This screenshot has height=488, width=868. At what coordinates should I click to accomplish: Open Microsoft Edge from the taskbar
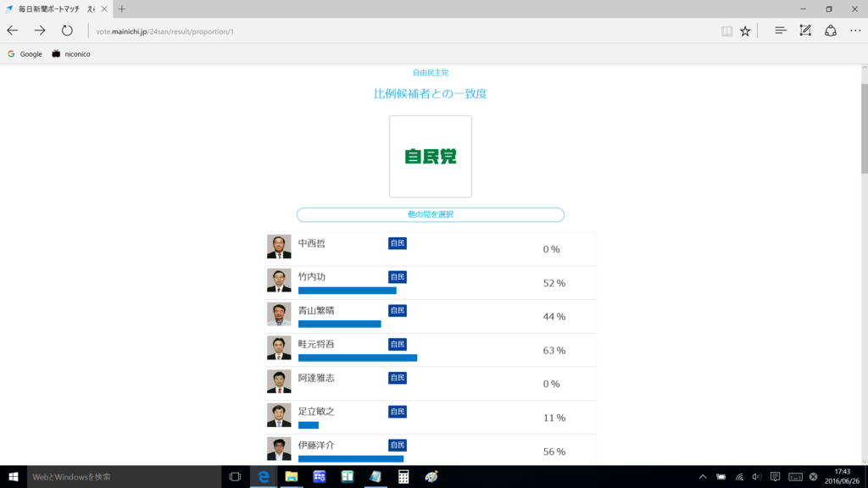264,476
